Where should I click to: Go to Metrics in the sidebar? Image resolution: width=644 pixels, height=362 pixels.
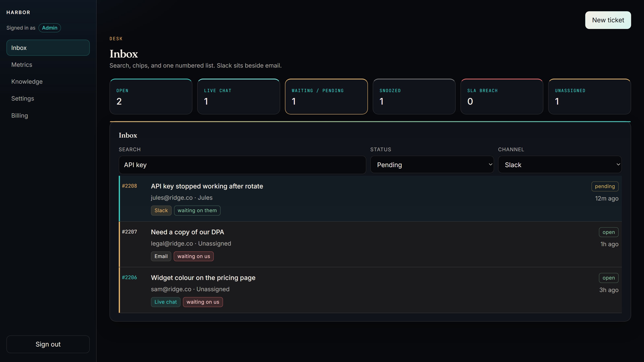pos(48,65)
